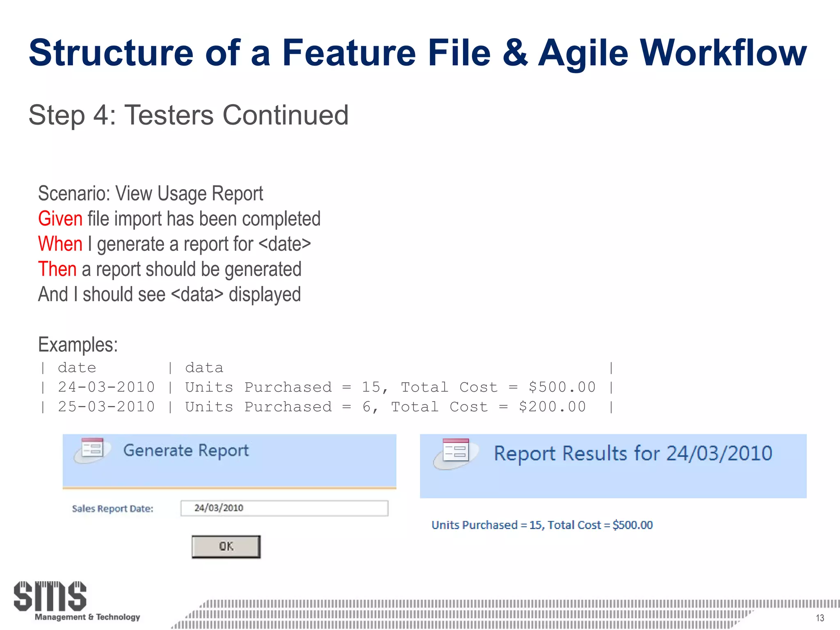The width and height of the screenshot is (840, 630).
Task: Click the red When keyword
Action: [60, 244]
